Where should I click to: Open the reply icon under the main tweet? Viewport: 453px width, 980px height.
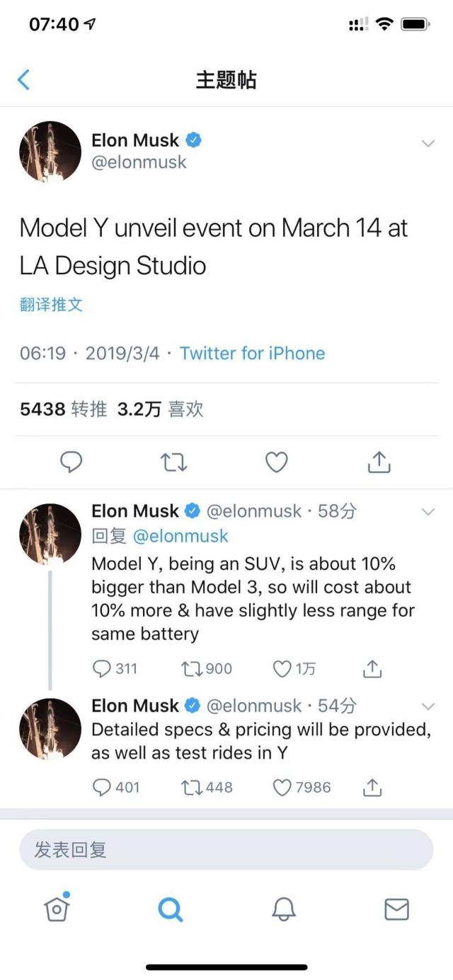point(69,462)
